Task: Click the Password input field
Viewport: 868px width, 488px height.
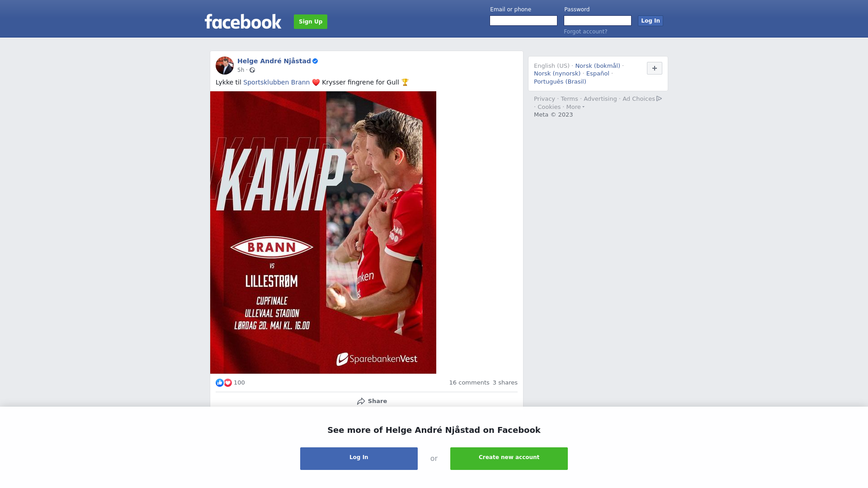Action: (x=598, y=21)
